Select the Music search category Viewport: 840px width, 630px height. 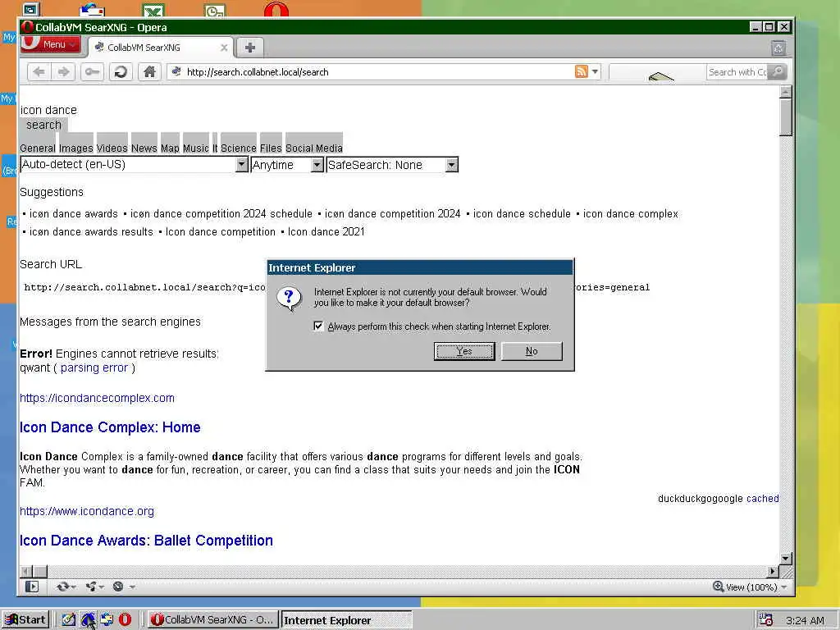click(x=195, y=148)
